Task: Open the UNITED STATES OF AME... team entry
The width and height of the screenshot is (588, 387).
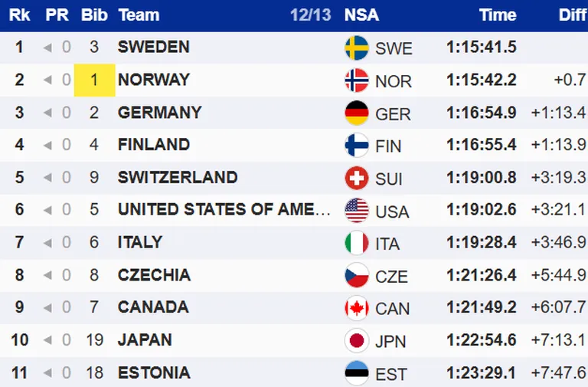Action: [x=224, y=209]
